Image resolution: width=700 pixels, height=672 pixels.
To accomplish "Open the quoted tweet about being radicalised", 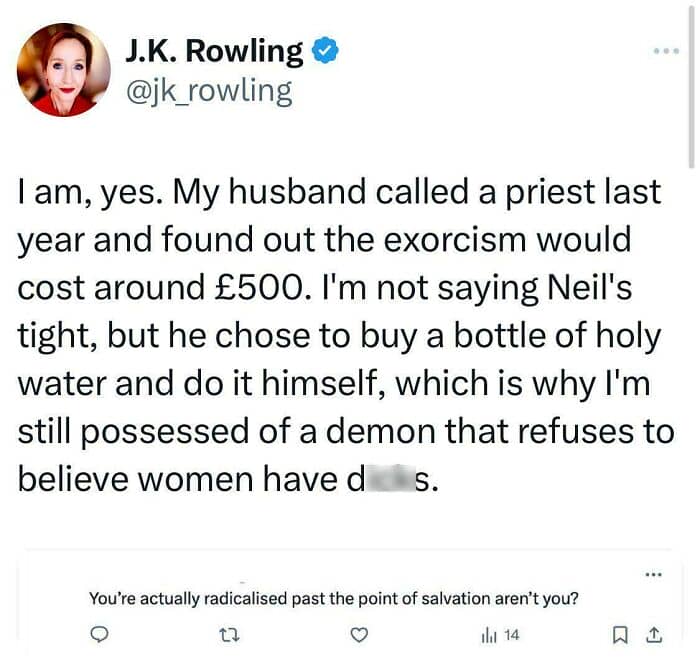I will point(337,599).
